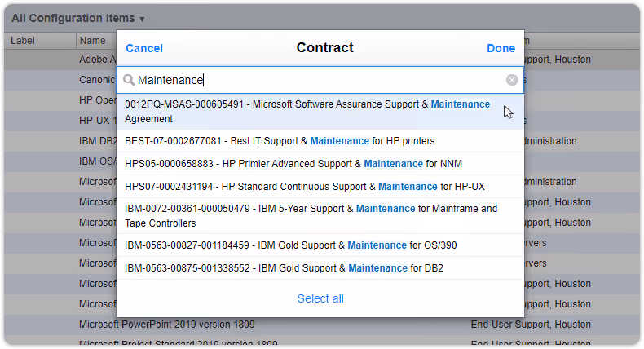Confirm selection with Done
Viewport: 644px width, 349px height.
click(501, 48)
